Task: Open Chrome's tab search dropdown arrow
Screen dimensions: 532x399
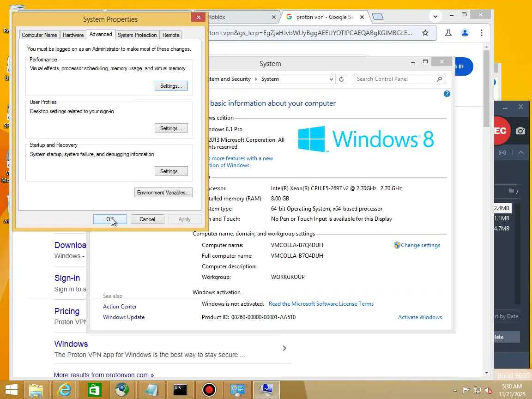Action: tap(435, 16)
